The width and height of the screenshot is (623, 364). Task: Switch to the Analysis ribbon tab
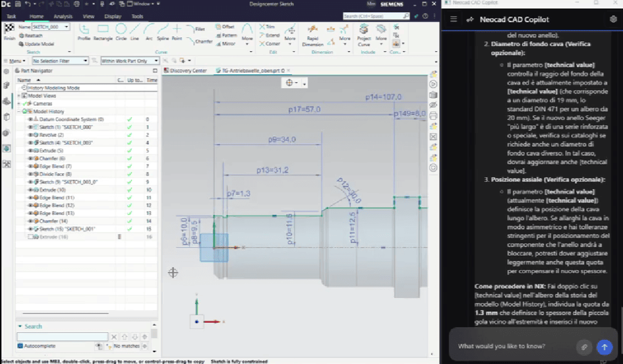coord(63,16)
